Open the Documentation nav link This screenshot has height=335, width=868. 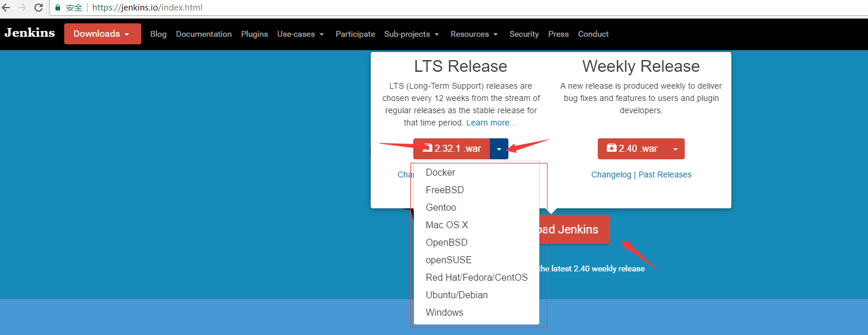click(x=204, y=34)
